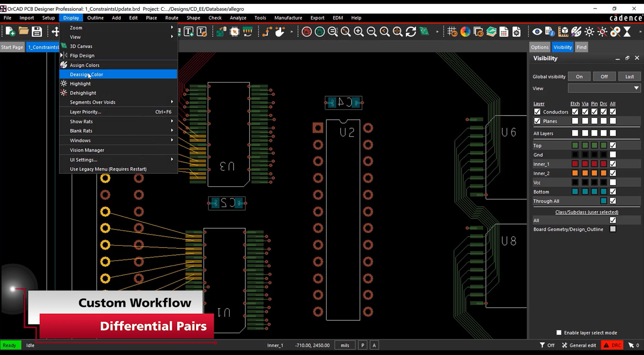Expand the Segments Over Voids submenu
The width and height of the screenshot is (644, 355).
[x=118, y=102]
